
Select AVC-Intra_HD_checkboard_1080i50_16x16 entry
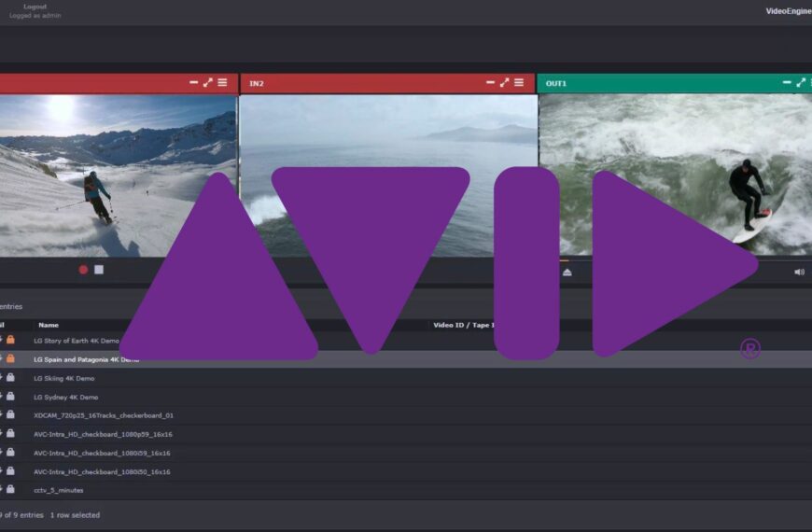pos(406,471)
